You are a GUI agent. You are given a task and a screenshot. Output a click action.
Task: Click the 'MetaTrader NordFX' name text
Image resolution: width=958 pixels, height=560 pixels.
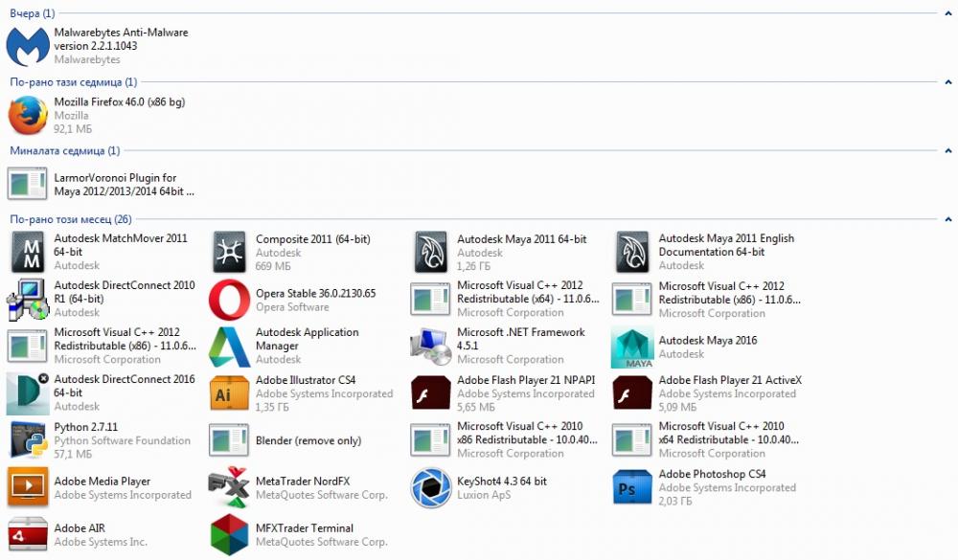(303, 482)
